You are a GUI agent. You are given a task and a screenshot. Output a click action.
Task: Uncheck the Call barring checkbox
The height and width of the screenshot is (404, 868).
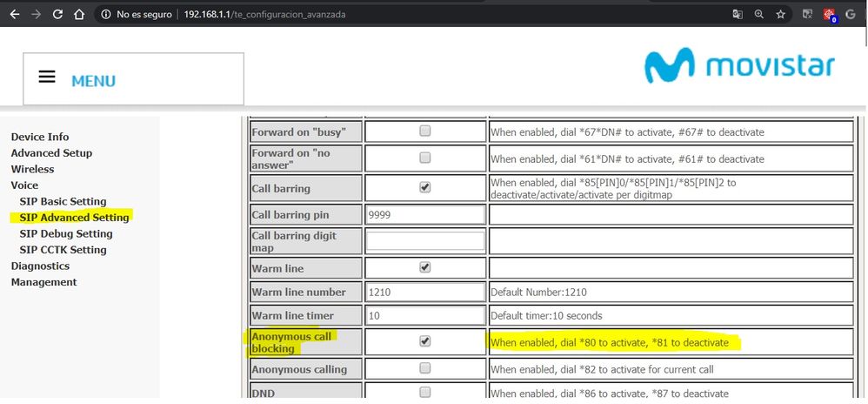(x=425, y=187)
